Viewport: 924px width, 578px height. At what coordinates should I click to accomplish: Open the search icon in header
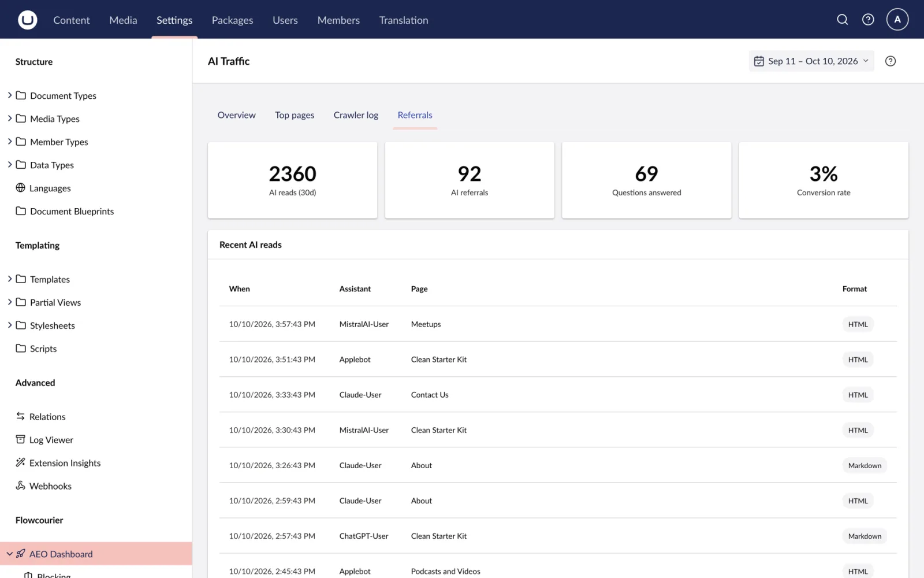click(843, 20)
